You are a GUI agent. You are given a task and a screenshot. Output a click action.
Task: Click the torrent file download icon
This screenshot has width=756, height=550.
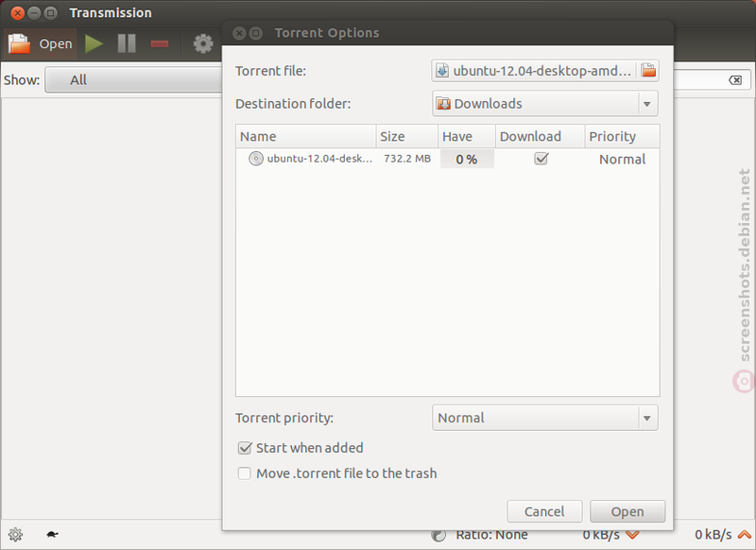(x=442, y=71)
